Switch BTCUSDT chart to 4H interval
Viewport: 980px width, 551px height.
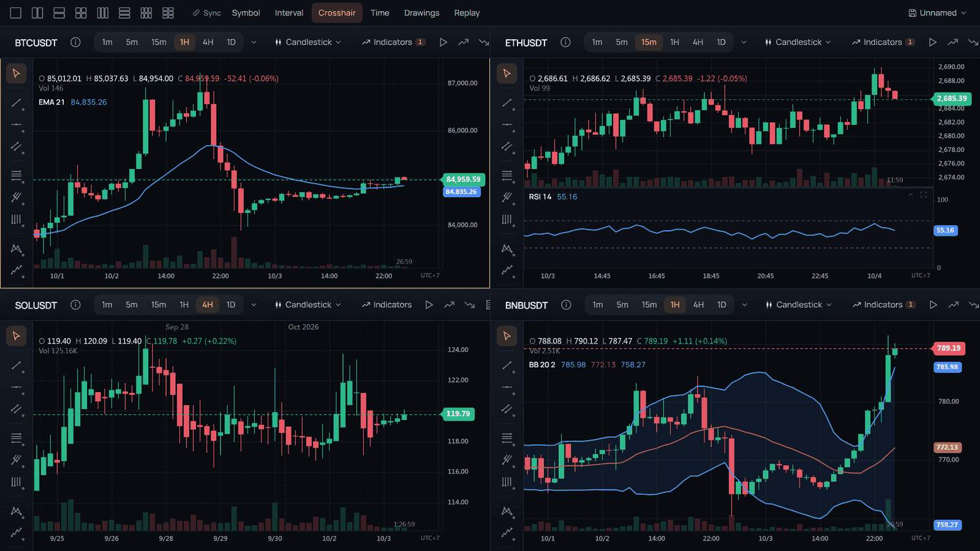208,42
